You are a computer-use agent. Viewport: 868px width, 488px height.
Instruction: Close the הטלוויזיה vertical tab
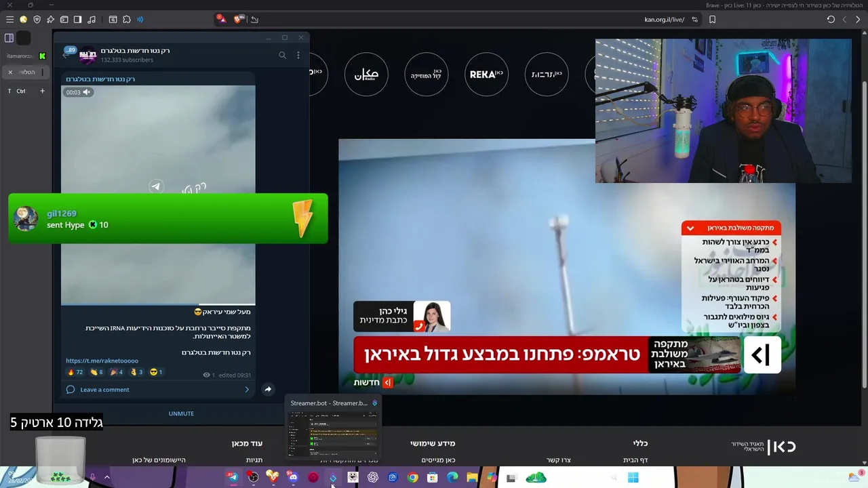pyautogui.click(x=10, y=72)
